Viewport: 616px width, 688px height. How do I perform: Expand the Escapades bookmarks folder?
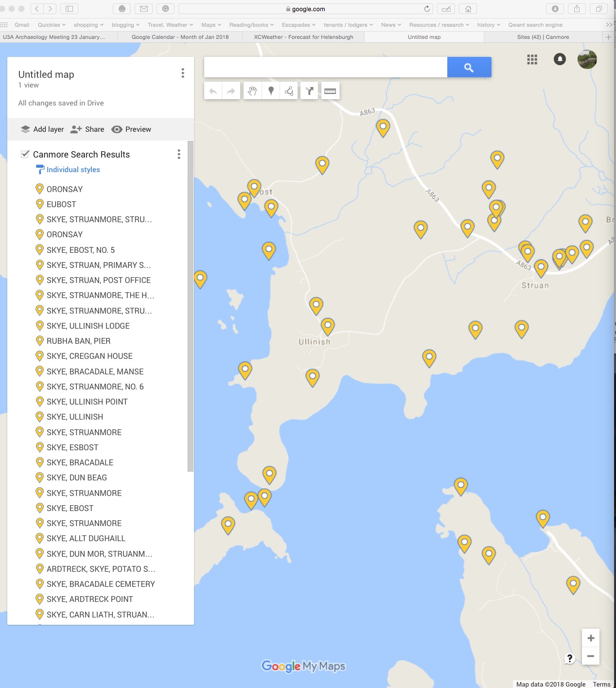(299, 25)
